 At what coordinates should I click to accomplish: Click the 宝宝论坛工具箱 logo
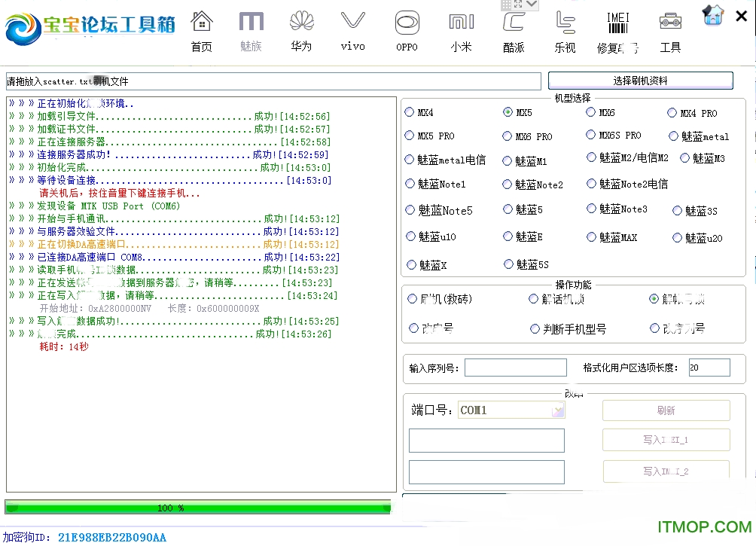90,28
